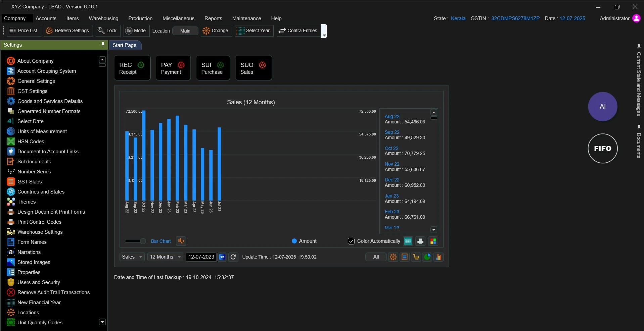Open Design Document Print Forms
The image size is (644, 331).
pos(51,212)
